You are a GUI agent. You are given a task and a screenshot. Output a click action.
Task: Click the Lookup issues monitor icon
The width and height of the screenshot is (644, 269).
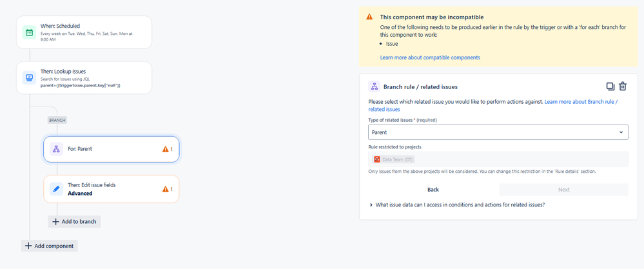pos(29,77)
